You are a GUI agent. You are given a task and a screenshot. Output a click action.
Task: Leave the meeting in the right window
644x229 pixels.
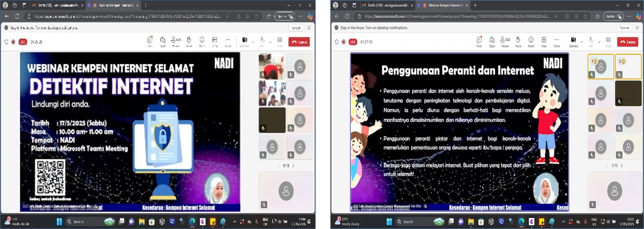627,42
